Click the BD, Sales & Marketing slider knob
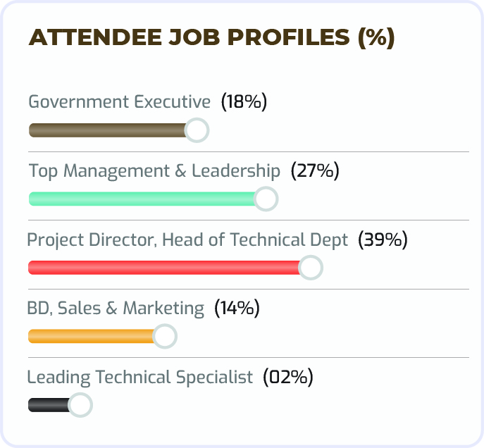484x448 pixels. pos(165,336)
